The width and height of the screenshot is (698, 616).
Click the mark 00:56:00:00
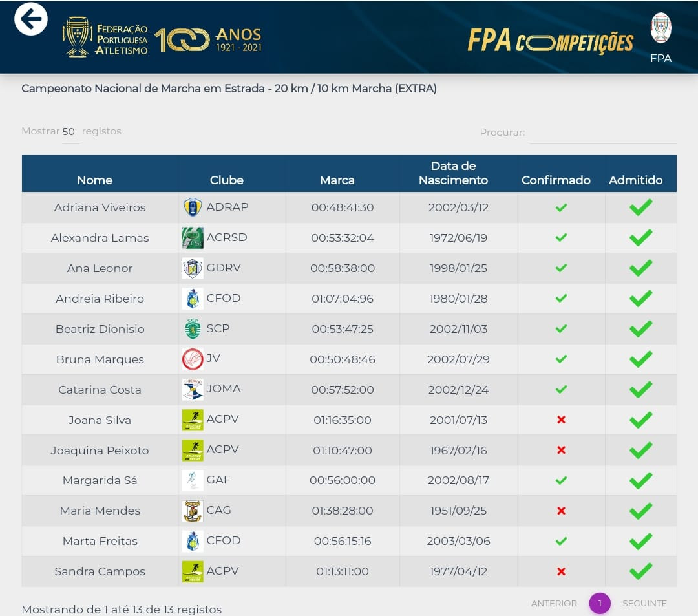tap(343, 480)
